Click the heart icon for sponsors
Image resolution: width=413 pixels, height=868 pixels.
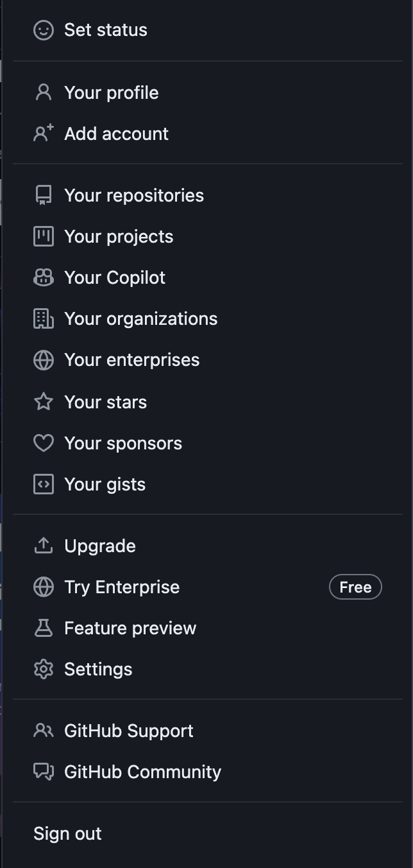pyautogui.click(x=44, y=443)
